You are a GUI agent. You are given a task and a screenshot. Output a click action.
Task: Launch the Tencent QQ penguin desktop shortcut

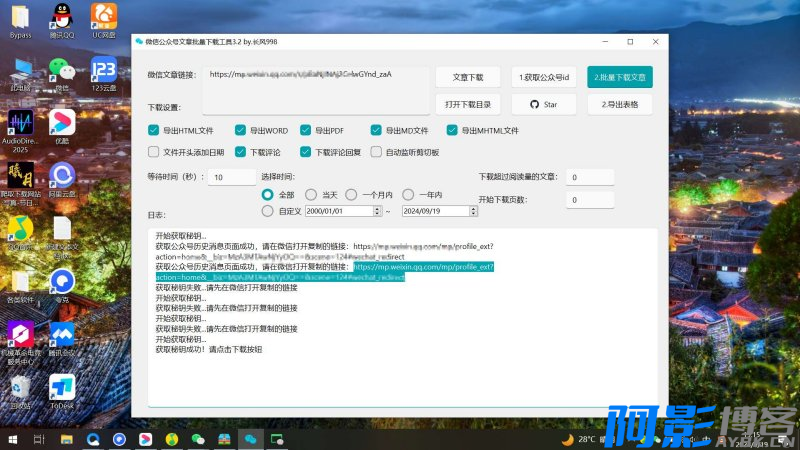pyautogui.click(x=62, y=21)
